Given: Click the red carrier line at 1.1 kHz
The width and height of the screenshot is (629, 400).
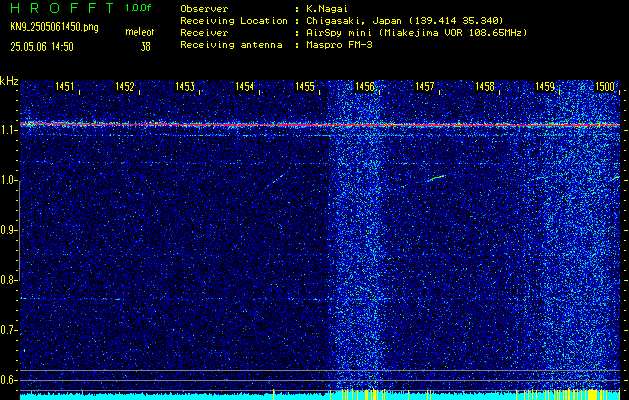Looking at the screenshot, I should [320, 125].
